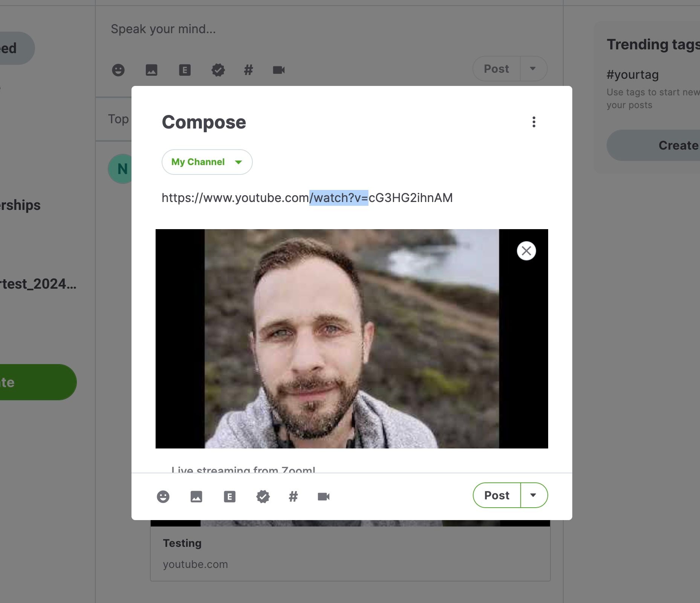Click the verified badge icon in Compose toolbar
This screenshot has width=700, height=603.
point(263,496)
